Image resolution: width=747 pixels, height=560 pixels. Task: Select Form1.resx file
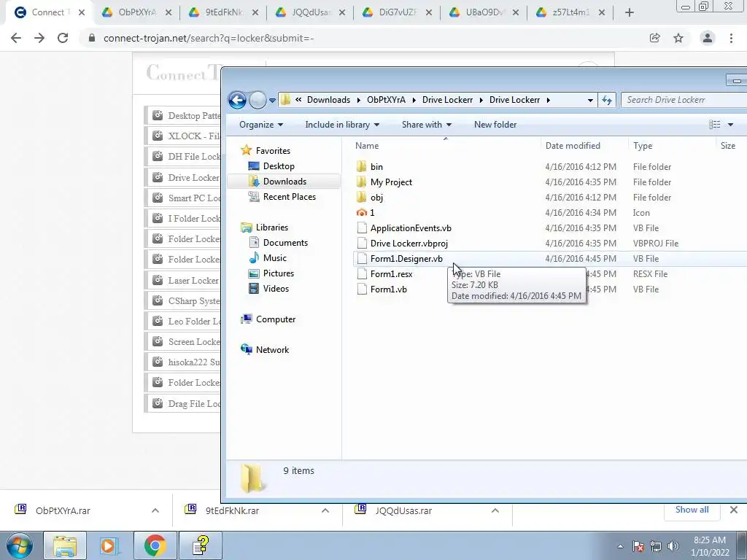pyautogui.click(x=391, y=274)
